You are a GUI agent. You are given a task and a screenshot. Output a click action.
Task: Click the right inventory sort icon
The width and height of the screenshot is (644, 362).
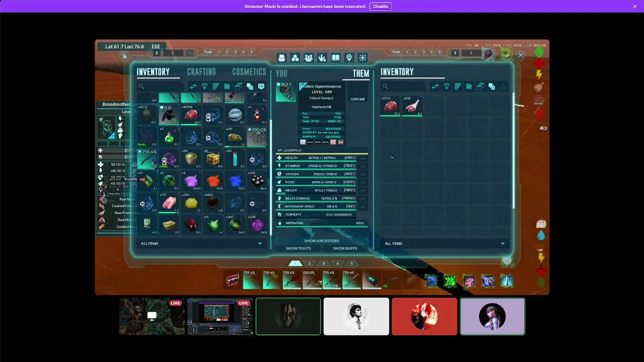[x=458, y=86]
